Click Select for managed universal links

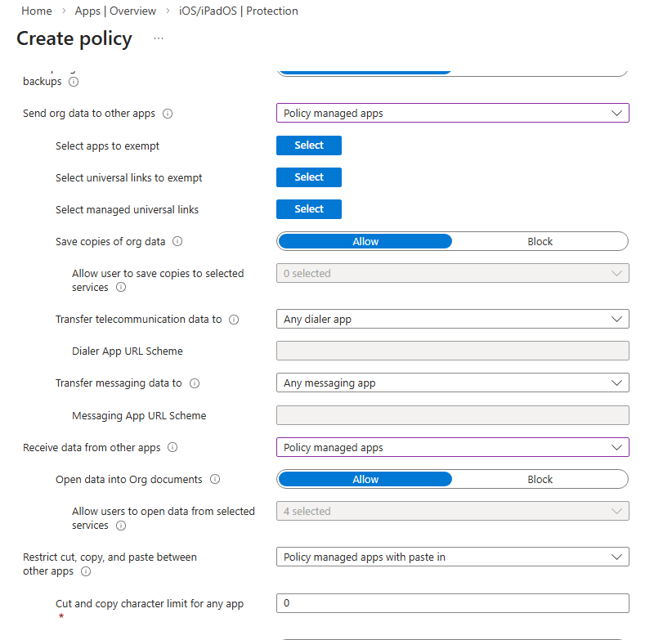309,209
